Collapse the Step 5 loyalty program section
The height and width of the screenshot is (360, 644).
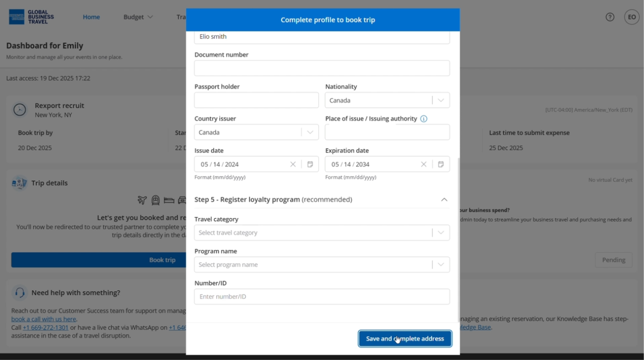444,200
